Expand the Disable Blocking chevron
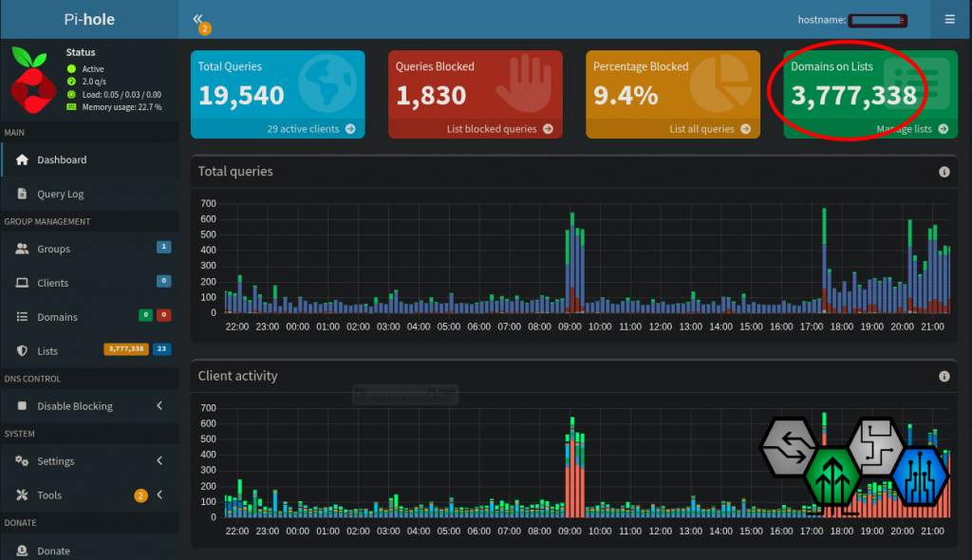 [x=159, y=406]
